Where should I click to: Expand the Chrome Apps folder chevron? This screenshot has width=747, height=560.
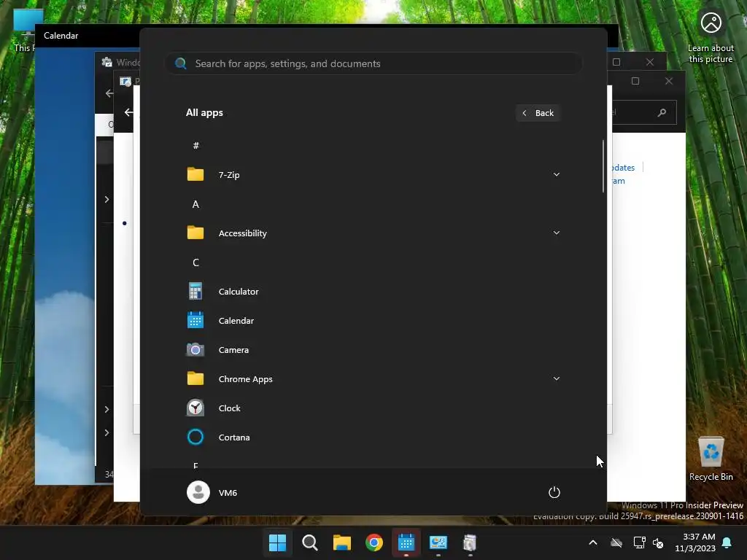556,378
